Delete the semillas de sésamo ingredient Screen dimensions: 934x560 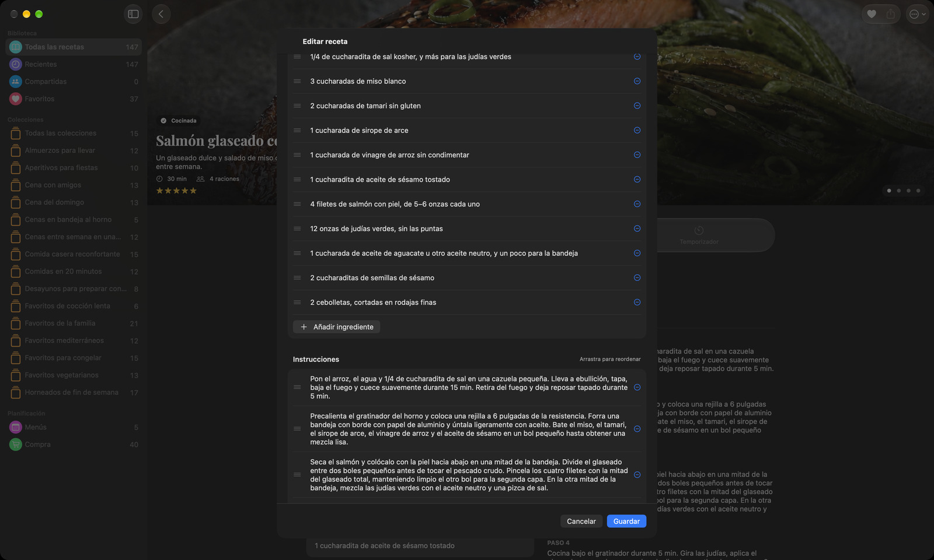(637, 278)
